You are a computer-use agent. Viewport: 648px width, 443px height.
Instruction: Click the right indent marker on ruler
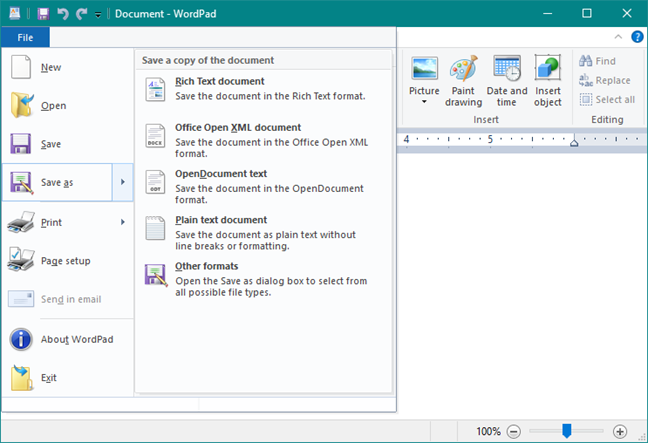click(574, 143)
